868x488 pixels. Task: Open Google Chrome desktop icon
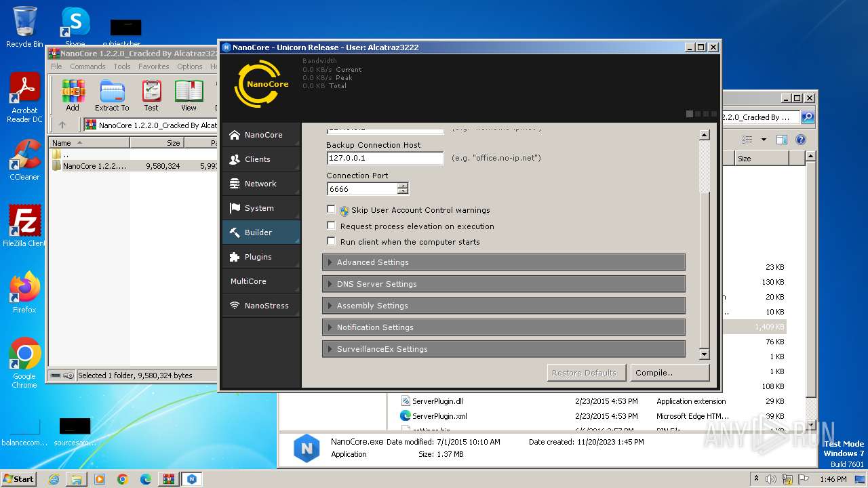(x=24, y=363)
